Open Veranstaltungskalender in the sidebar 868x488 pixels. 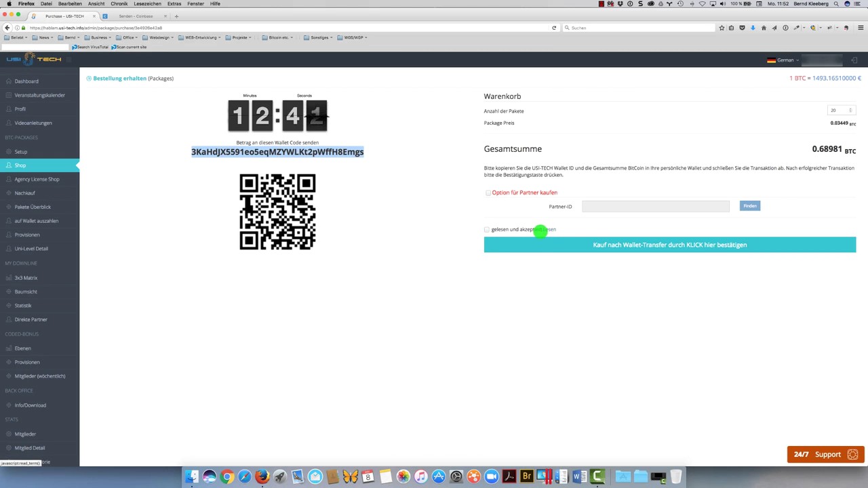tap(40, 95)
